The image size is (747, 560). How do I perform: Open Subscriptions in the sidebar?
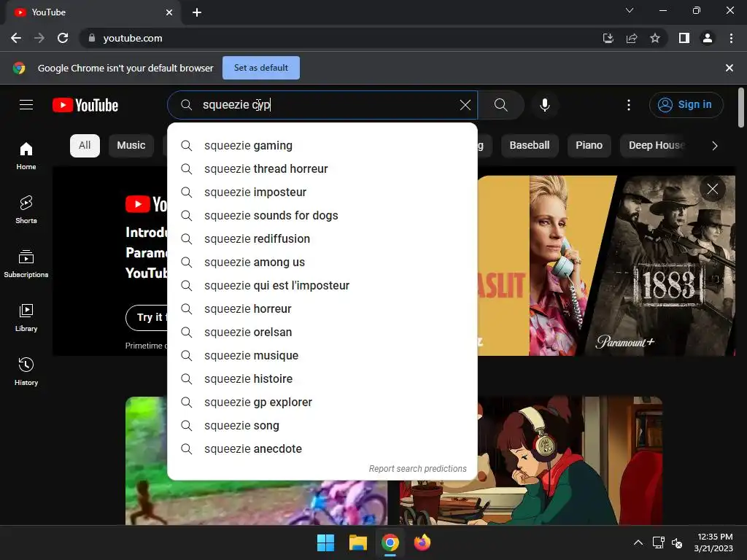(26, 263)
